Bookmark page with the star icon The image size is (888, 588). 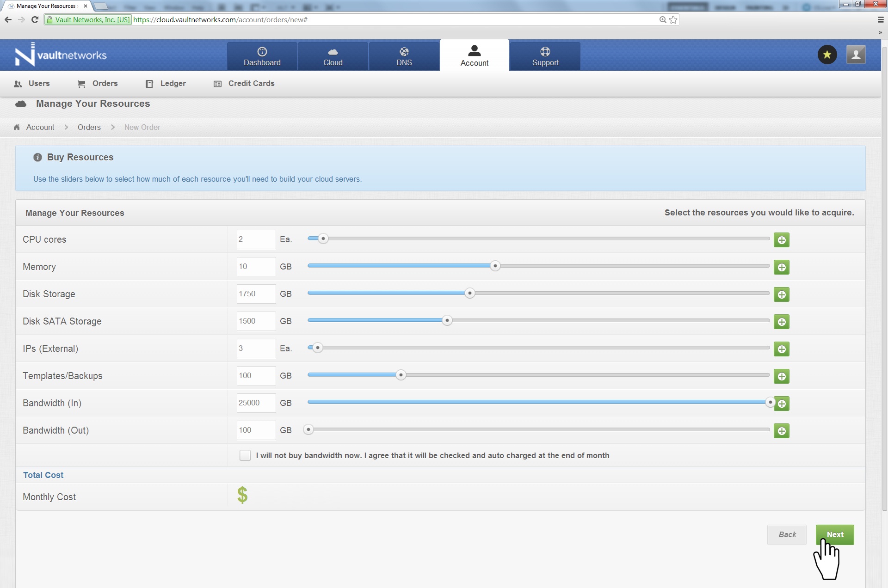tap(673, 20)
